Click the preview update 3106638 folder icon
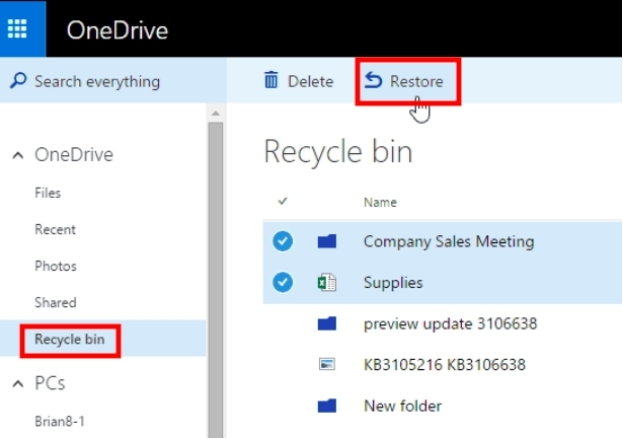The height and width of the screenshot is (439, 623). 327,323
